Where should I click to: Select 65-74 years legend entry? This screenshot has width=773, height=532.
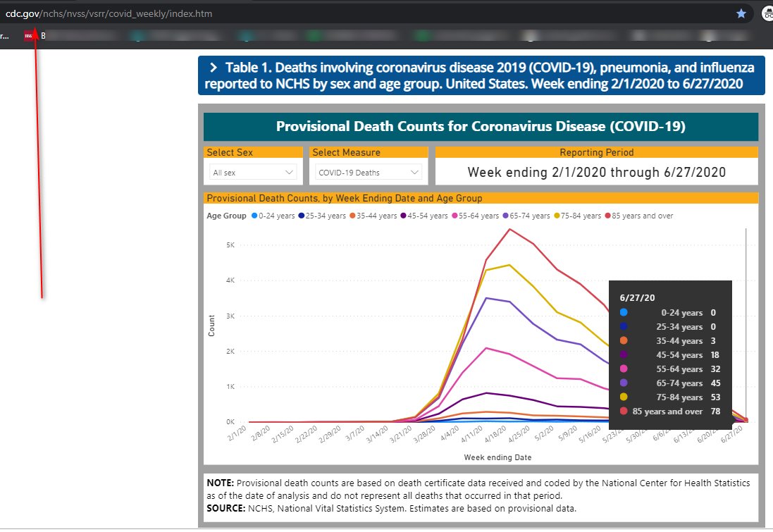[526, 216]
